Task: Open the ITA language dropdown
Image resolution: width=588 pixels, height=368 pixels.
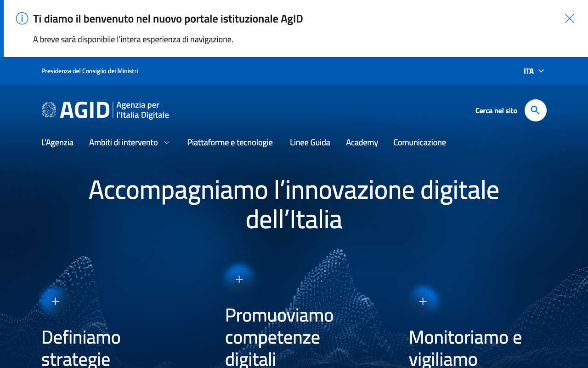Action: 534,71
